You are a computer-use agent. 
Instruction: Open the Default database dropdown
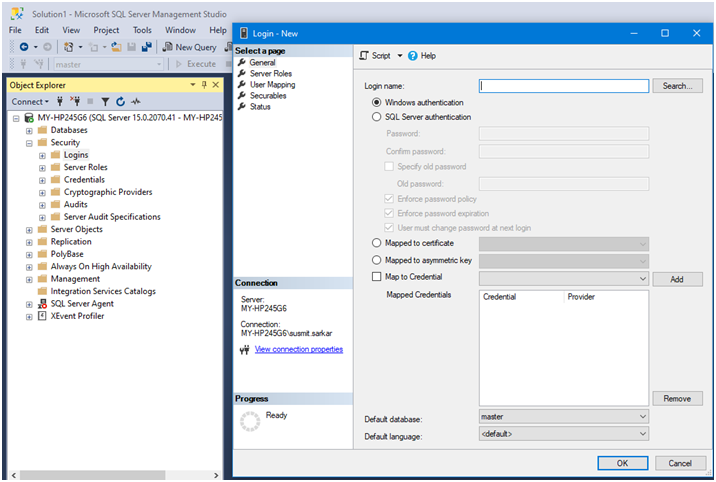click(564, 416)
